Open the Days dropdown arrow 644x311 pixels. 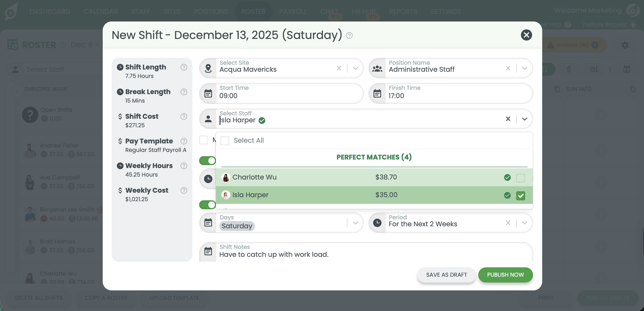click(x=355, y=223)
